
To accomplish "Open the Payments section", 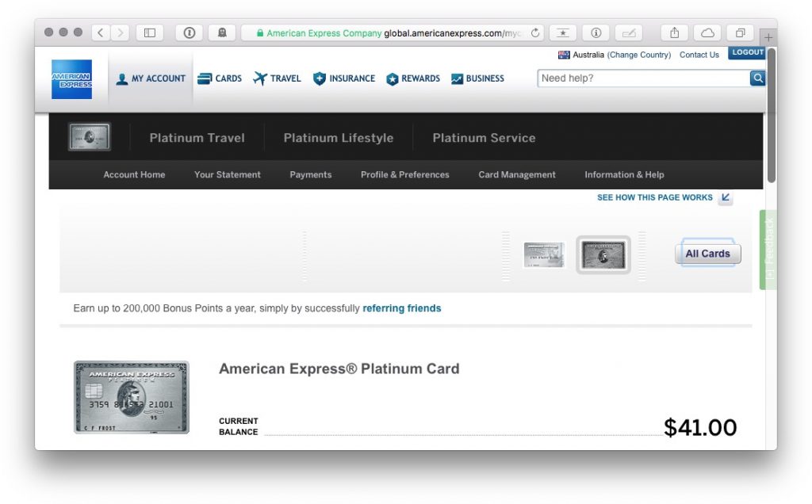I will coord(310,174).
